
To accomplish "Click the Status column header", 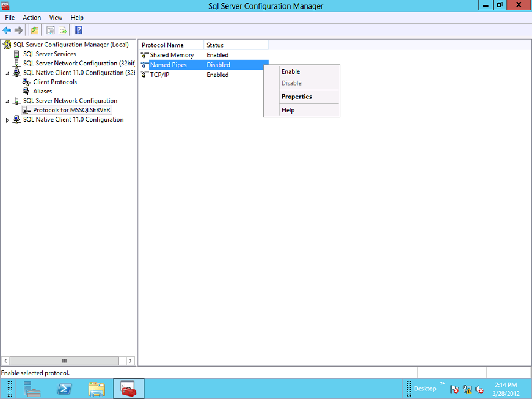I will pyautogui.click(x=236, y=45).
